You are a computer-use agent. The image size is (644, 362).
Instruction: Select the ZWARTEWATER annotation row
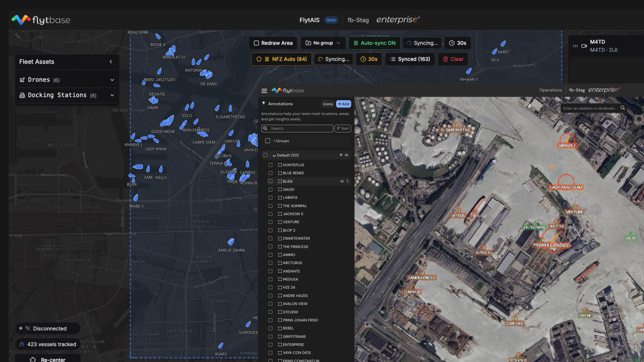309,238
